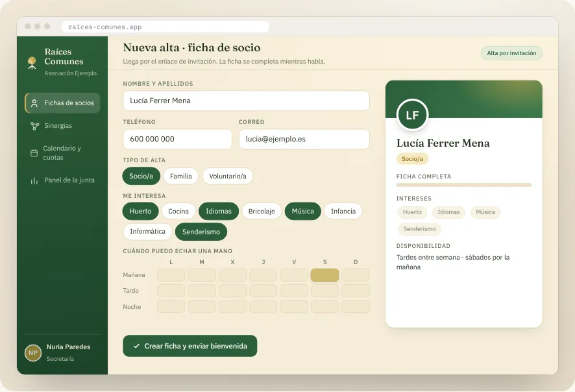Click the Noche row label
This screenshot has width=575, height=392.
pyautogui.click(x=132, y=307)
